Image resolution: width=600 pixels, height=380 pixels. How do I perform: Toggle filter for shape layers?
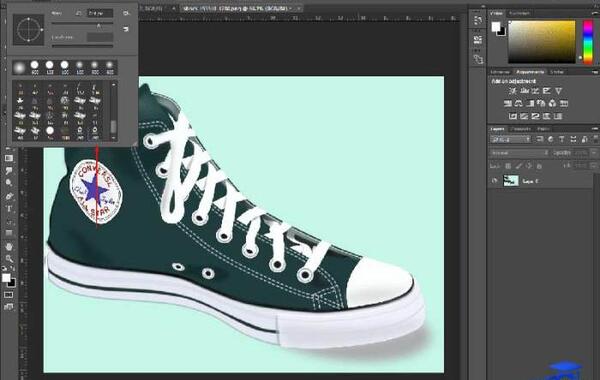(x=573, y=139)
